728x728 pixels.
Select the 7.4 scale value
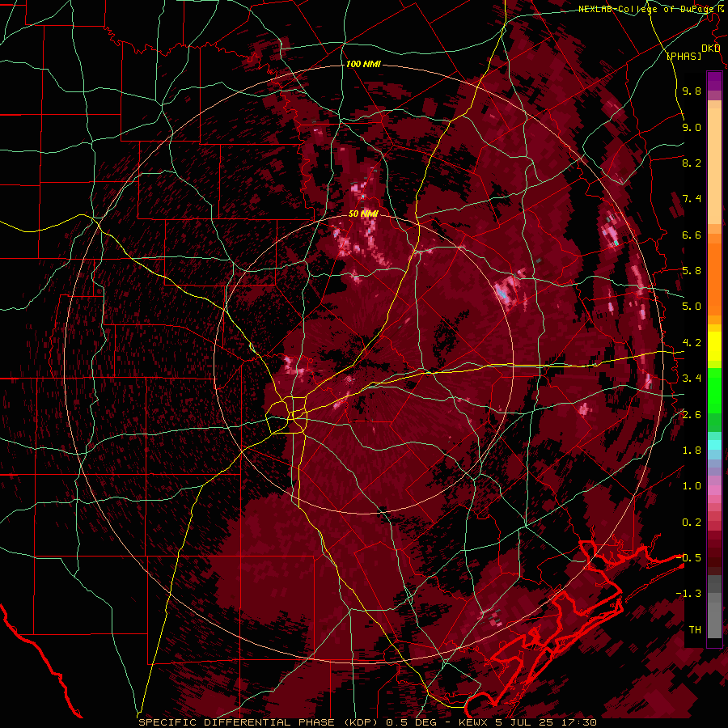(692, 199)
